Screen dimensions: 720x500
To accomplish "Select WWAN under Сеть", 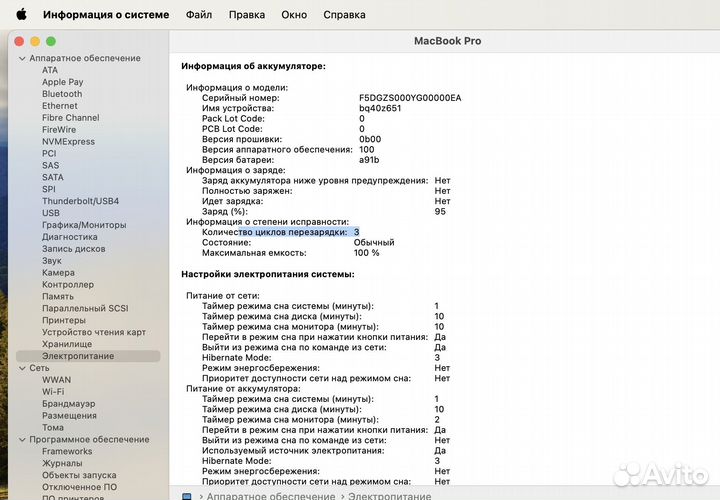I will [56, 381].
